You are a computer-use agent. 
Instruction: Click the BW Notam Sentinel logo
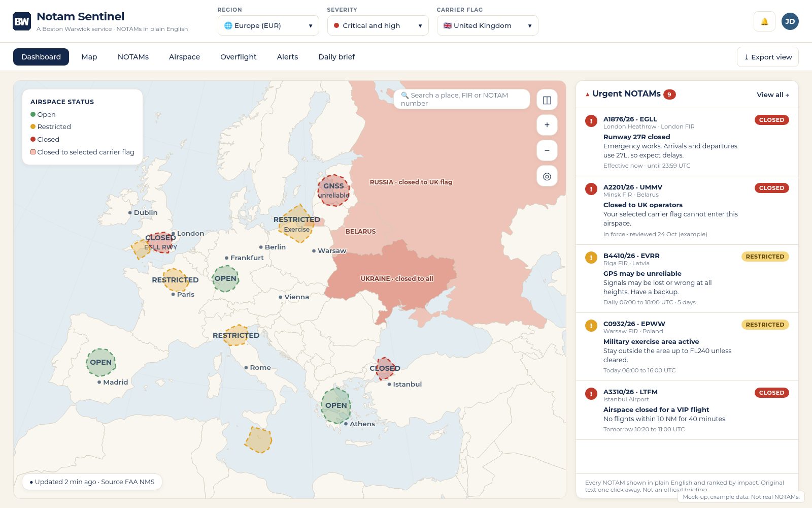(x=22, y=21)
